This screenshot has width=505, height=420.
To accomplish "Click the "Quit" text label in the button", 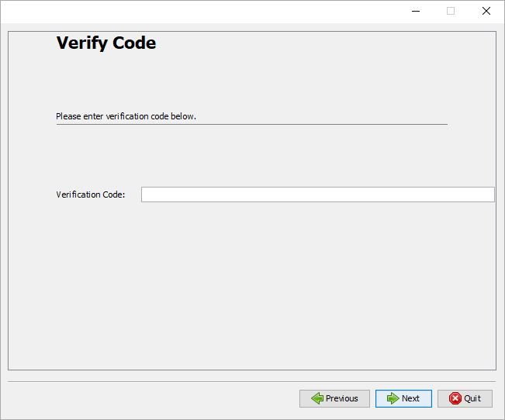I will point(472,398).
